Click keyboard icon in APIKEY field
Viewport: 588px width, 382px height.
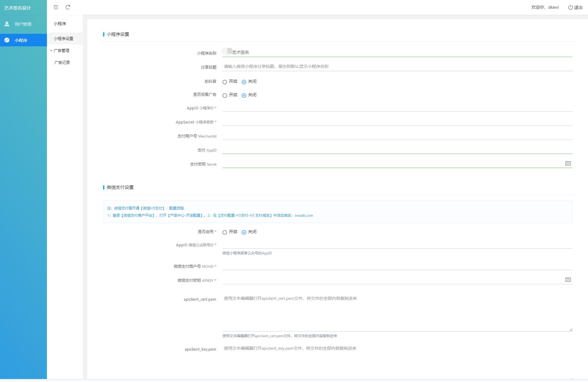click(568, 279)
